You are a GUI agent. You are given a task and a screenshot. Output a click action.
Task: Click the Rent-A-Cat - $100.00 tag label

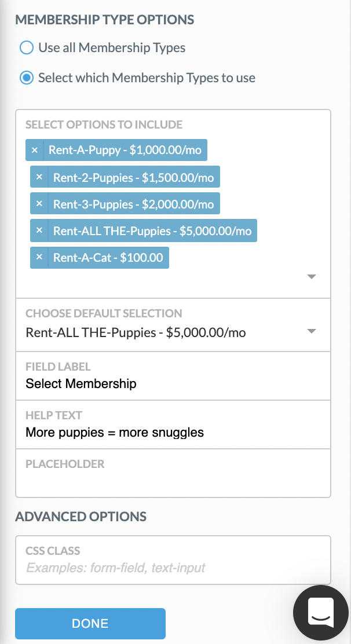tap(108, 258)
